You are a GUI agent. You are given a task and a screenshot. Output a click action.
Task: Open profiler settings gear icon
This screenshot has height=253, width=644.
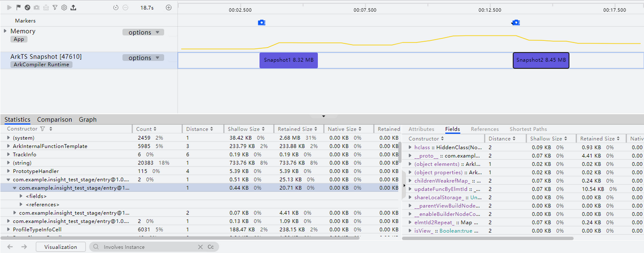pyautogui.click(x=64, y=8)
